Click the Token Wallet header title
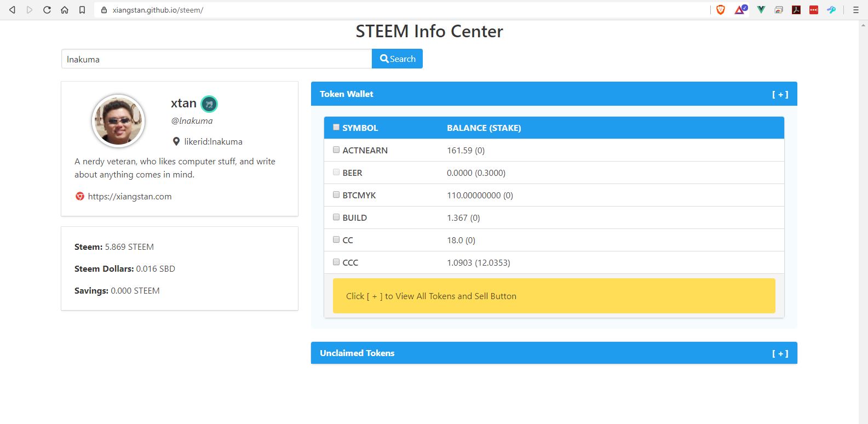This screenshot has width=868, height=424. 347,94
